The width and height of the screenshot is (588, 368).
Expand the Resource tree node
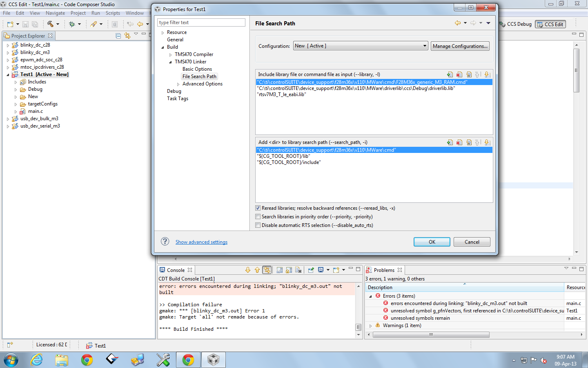tap(163, 33)
